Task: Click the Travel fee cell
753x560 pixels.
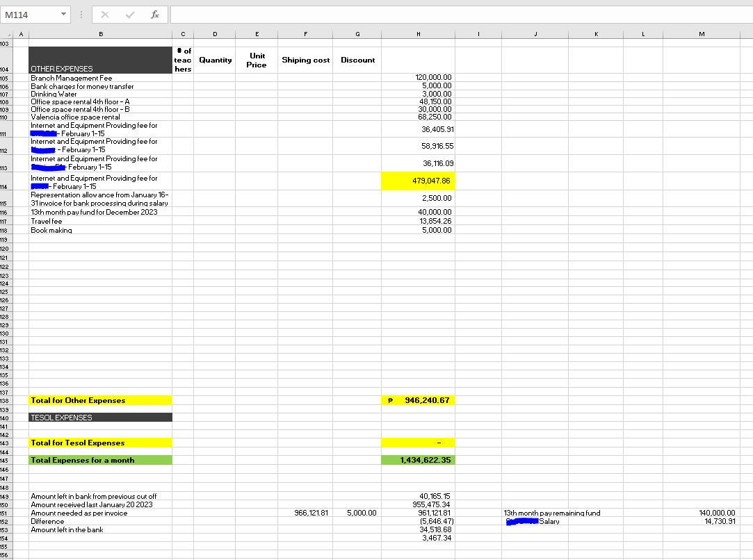Action: [x=100, y=221]
